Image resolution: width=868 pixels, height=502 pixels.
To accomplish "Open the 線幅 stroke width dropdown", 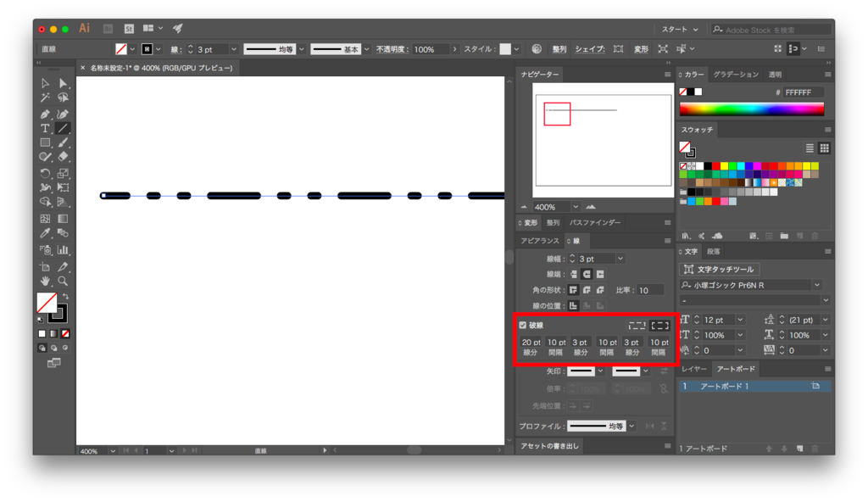I will click(x=620, y=259).
